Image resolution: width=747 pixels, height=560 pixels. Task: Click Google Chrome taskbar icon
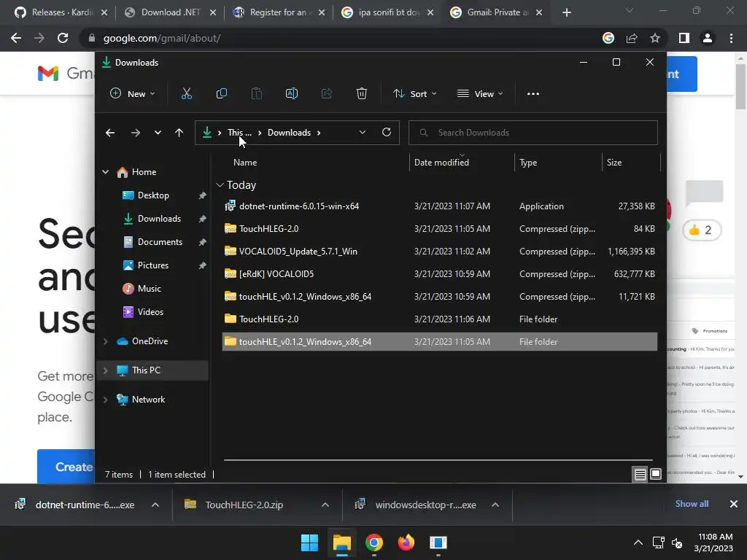point(374,542)
